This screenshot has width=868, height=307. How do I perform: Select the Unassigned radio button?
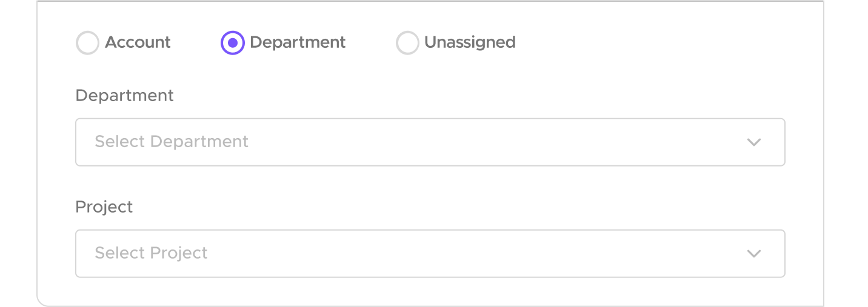tap(407, 43)
